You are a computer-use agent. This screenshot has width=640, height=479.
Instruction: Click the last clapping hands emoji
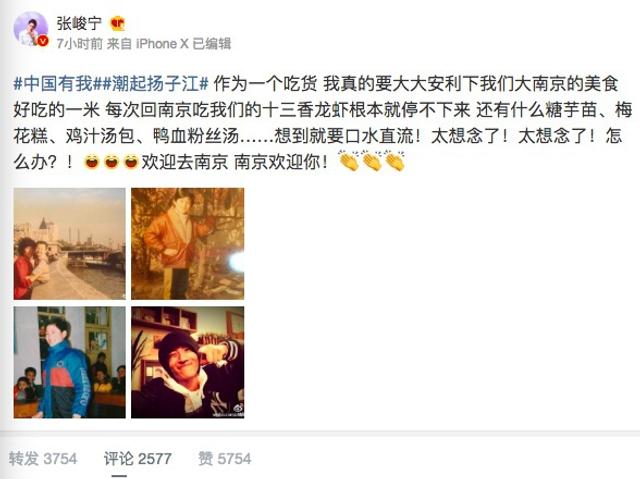tap(395, 161)
